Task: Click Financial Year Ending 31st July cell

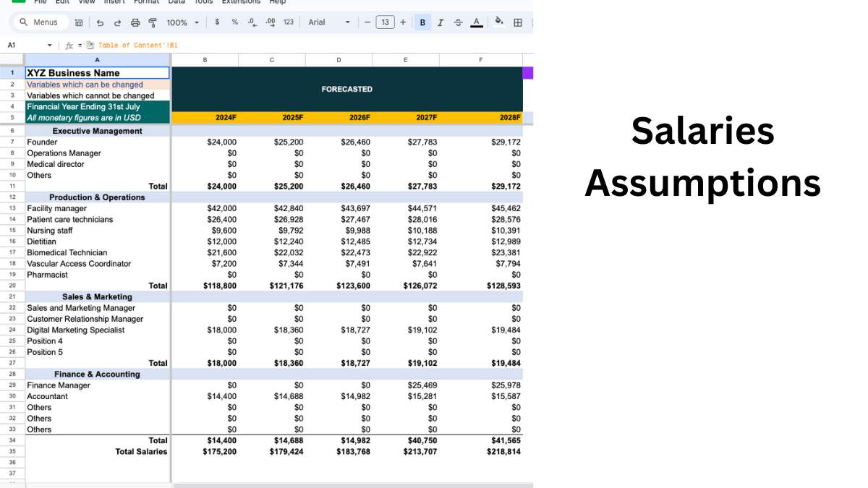Action: point(98,106)
